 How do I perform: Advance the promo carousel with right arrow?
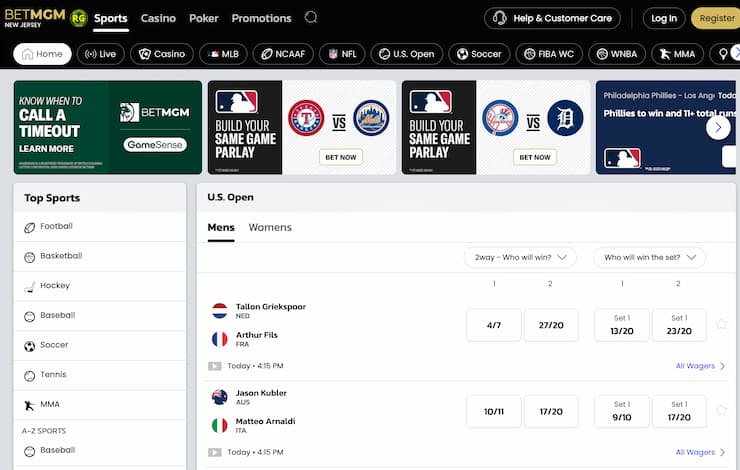pos(718,127)
